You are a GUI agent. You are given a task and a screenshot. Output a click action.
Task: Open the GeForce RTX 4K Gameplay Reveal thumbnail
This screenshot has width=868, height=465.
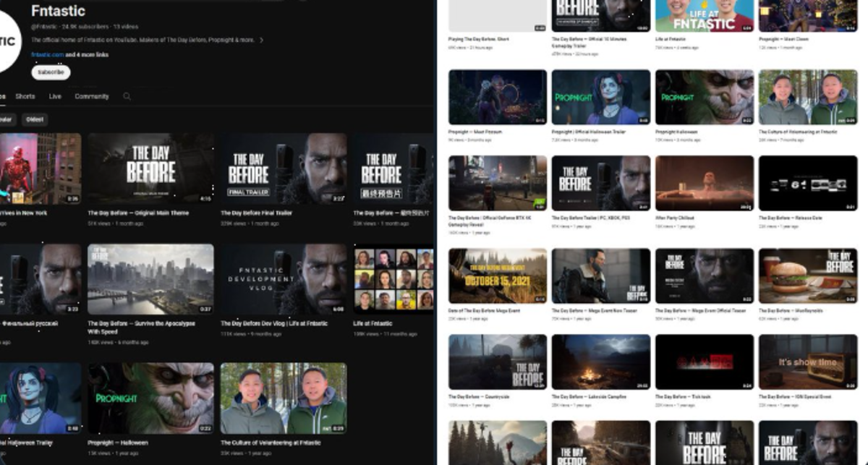[x=498, y=183]
